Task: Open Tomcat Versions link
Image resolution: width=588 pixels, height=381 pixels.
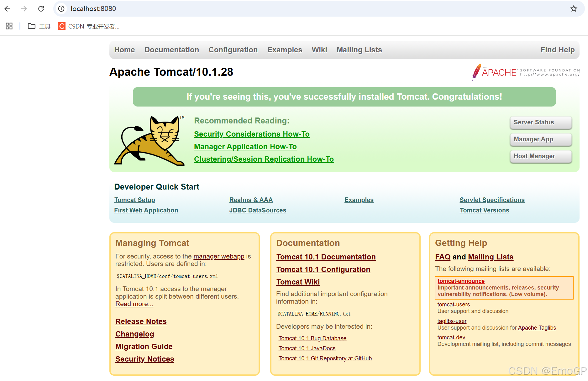Action: click(484, 210)
